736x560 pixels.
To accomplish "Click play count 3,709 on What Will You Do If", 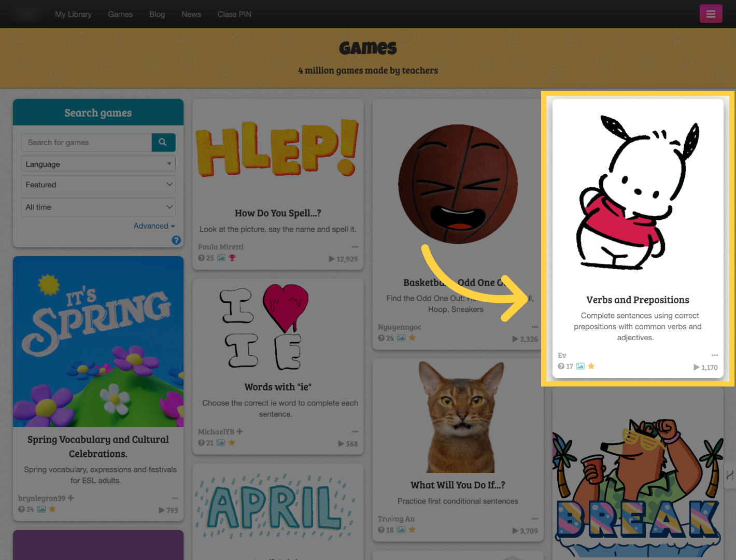I will coord(525,531).
